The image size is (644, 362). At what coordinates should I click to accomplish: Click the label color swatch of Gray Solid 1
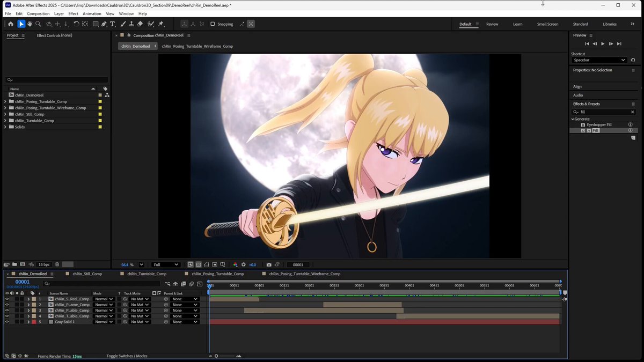(x=34, y=322)
